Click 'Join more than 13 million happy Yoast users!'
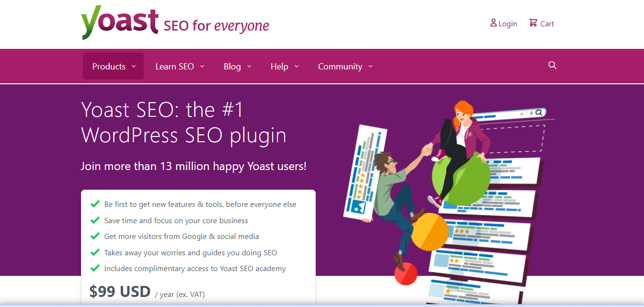Image resolution: width=644 pixels, height=307 pixels. pos(194,166)
